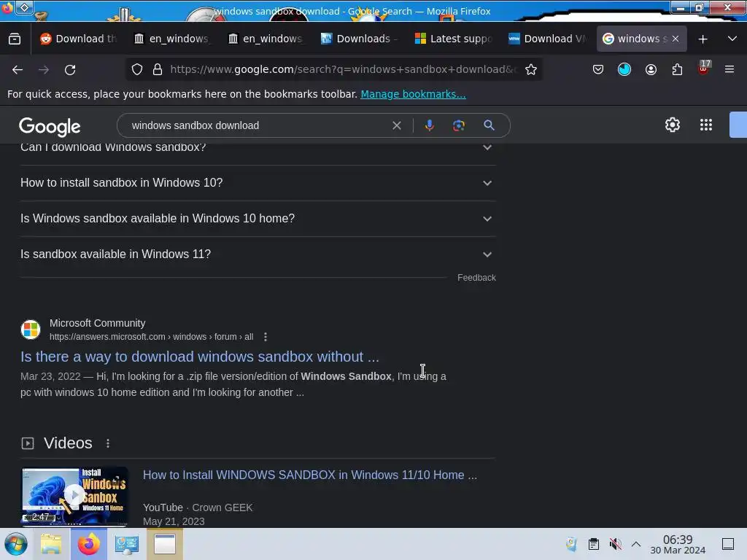Screen dimensions: 747x560
Task: Expand 'Is sandbox available in Windows 11?'
Action: click(258, 254)
